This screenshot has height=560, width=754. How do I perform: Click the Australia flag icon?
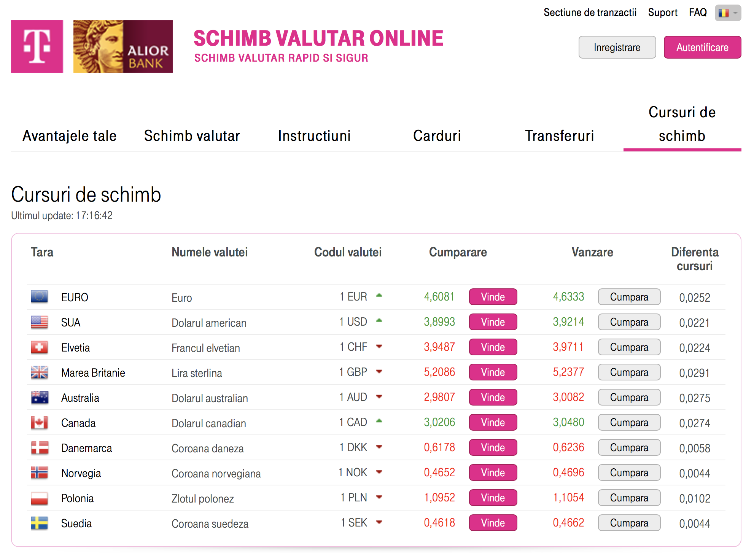tap(39, 397)
